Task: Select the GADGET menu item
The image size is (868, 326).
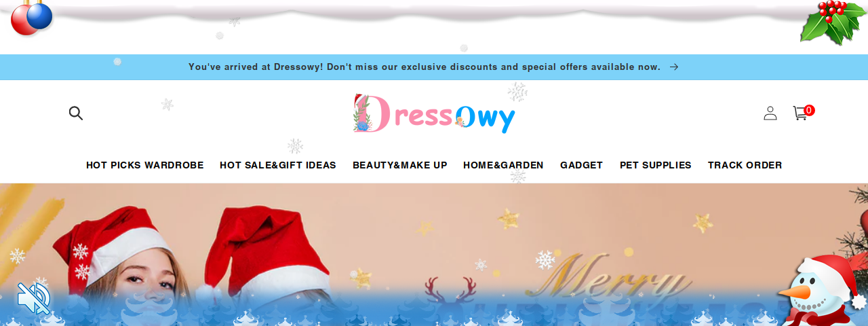Action: pyautogui.click(x=581, y=165)
